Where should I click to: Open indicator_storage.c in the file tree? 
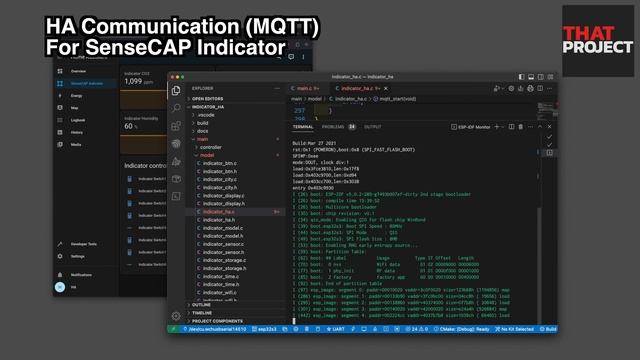(236, 260)
